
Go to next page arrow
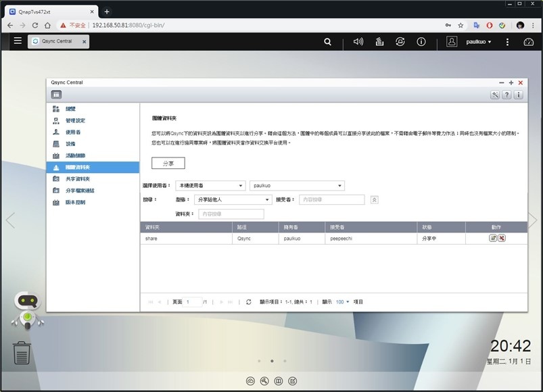(x=221, y=302)
